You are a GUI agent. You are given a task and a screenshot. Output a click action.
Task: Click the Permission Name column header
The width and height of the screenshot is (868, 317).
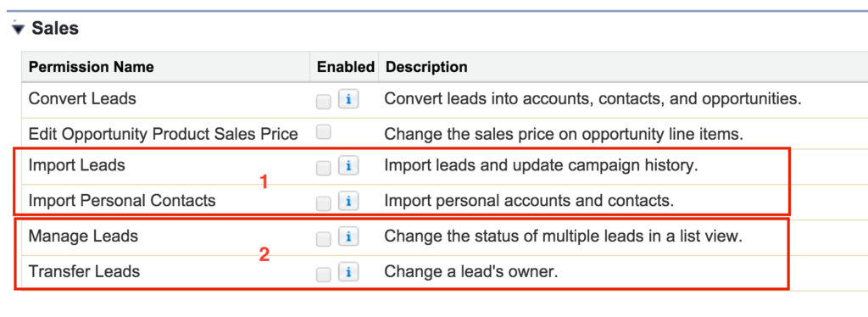click(92, 68)
